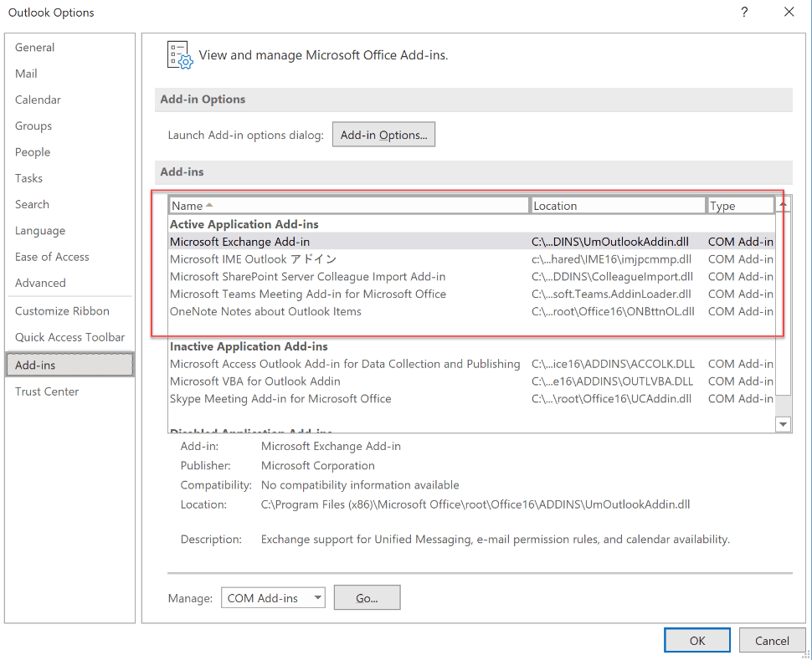Click the Teams.AddinLoader.dll location cell
Screen dimensions: 812x660
click(x=611, y=294)
